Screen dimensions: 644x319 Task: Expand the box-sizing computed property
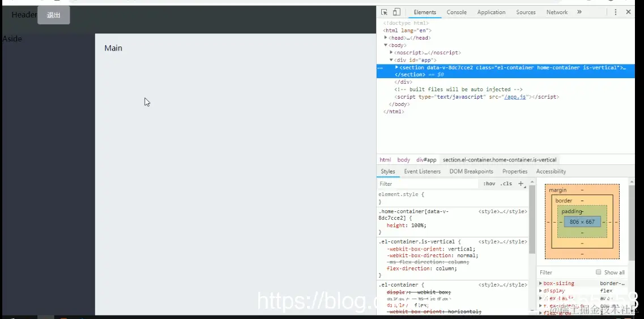(540, 283)
